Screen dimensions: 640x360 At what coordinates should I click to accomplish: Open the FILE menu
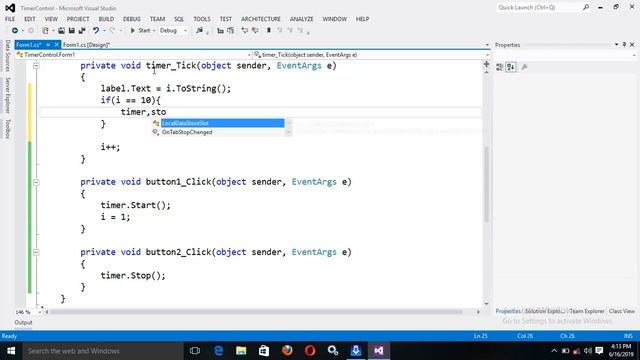coord(10,19)
